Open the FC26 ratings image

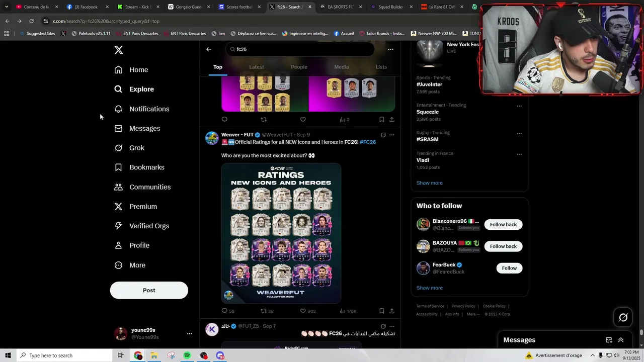pos(281,233)
